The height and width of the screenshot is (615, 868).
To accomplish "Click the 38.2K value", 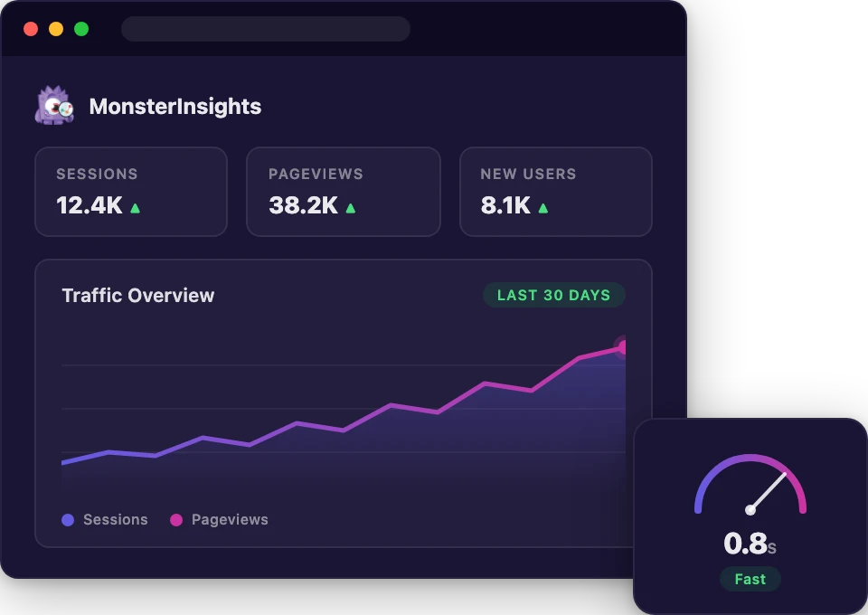I will point(304,205).
